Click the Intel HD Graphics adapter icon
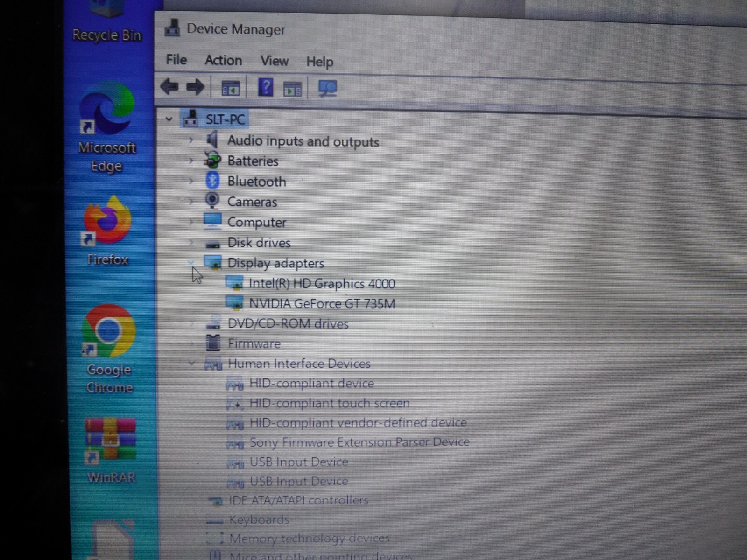This screenshot has height=560, width=747. tap(234, 283)
